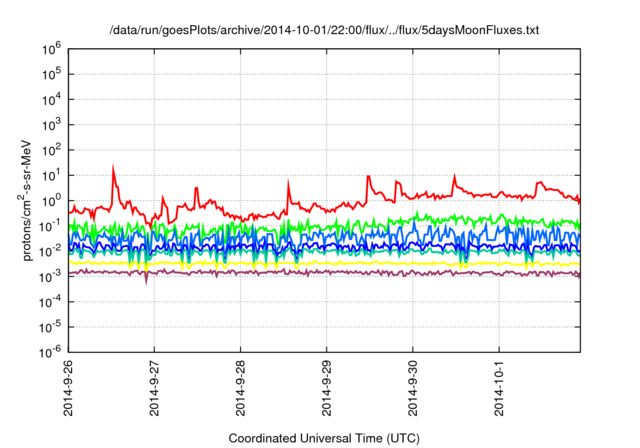Screen dimensions: 640x448
Task: Select the y-axis label 10^4
Action: pyautogui.click(x=51, y=100)
